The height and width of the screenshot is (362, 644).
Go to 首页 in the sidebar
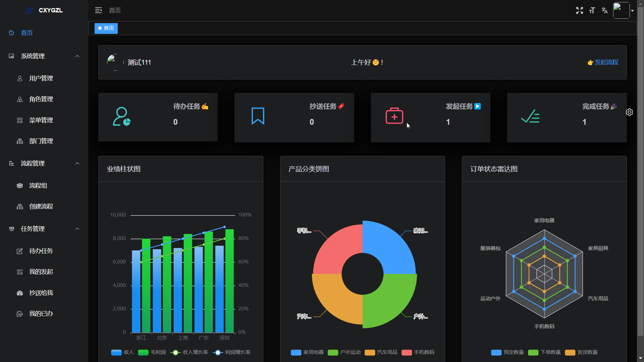[44, 33]
